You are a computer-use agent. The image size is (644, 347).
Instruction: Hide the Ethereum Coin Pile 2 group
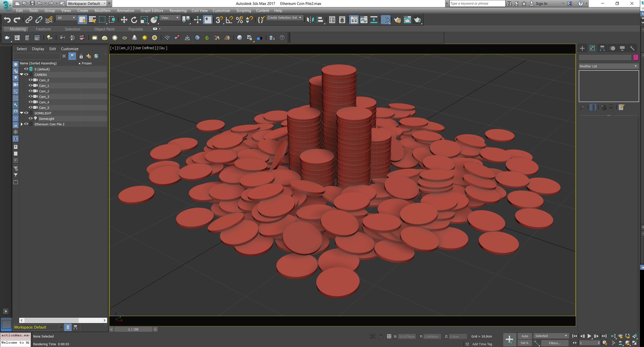point(26,124)
